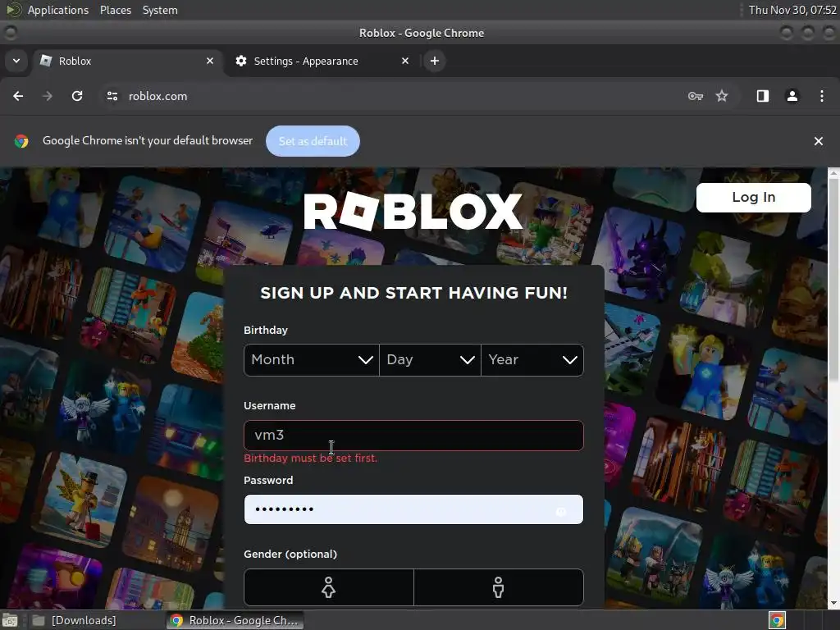
Task: Click the scrollbar down arrow
Action: [833, 603]
